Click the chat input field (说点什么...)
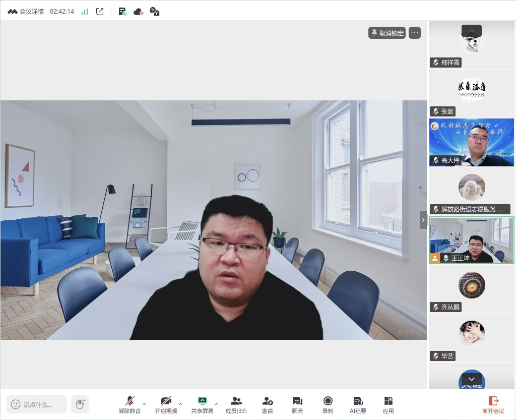Image resolution: width=517 pixels, height=420 pixels. pyautogui.click(x=37, y=404)
